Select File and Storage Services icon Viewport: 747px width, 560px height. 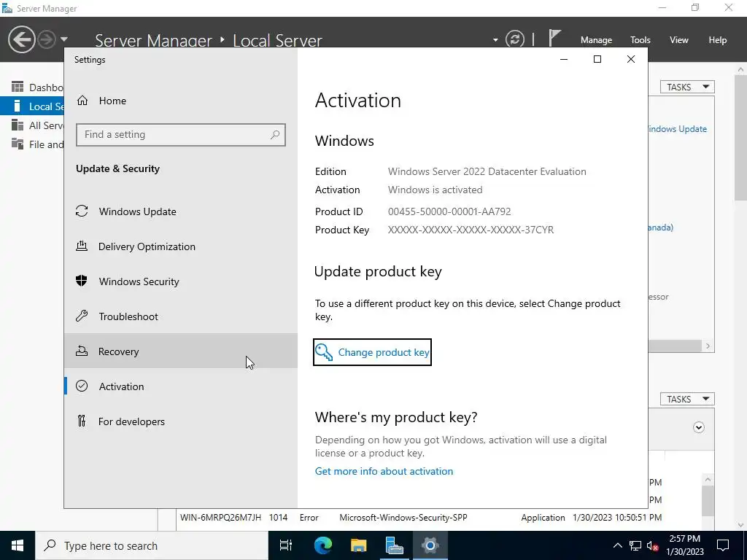(18, 144)
